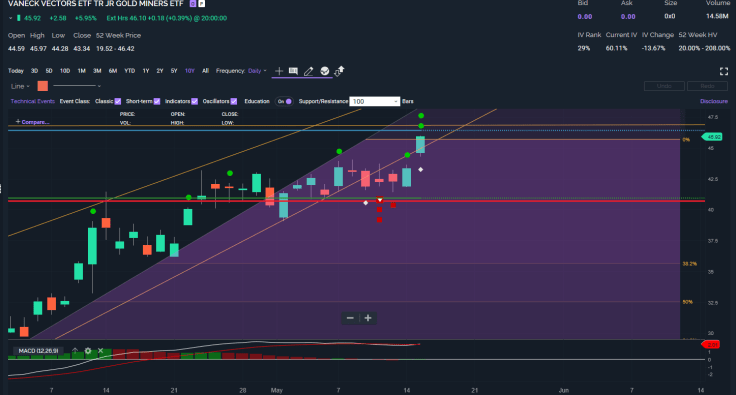Zoom out chart with minus button
Image resolution: width=736 pixels, height=395 pixels.
tap(350, 318)
